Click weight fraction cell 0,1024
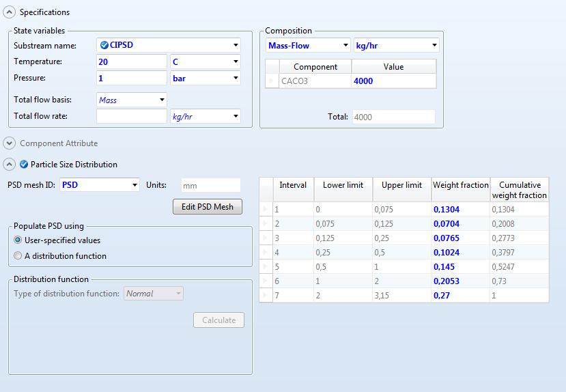The image size is (566, 392). coord(461,252)
